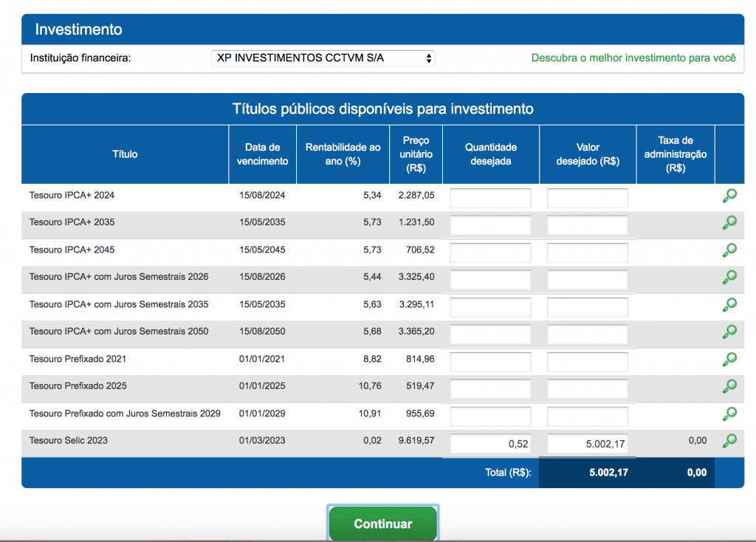Open details magnifier for Tesouro IPCA+ 2024
The width and height of the screenshot is (756, 542).
point(729,196)
